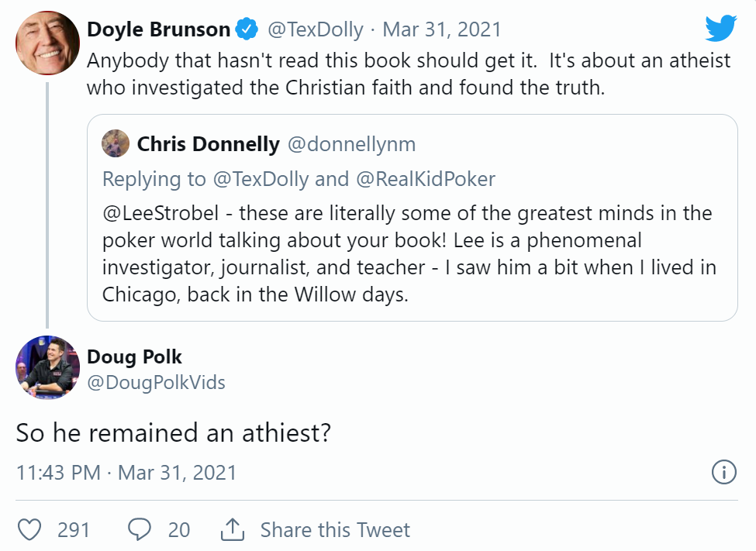This screenshot has height=551, width=756.
Task: Click Chris Donnelly's small avatar
Action: tap(116, 143)
